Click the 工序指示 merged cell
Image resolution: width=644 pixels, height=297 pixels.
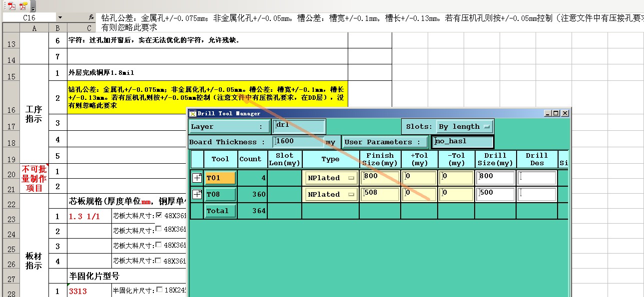(x=34, y=114)
